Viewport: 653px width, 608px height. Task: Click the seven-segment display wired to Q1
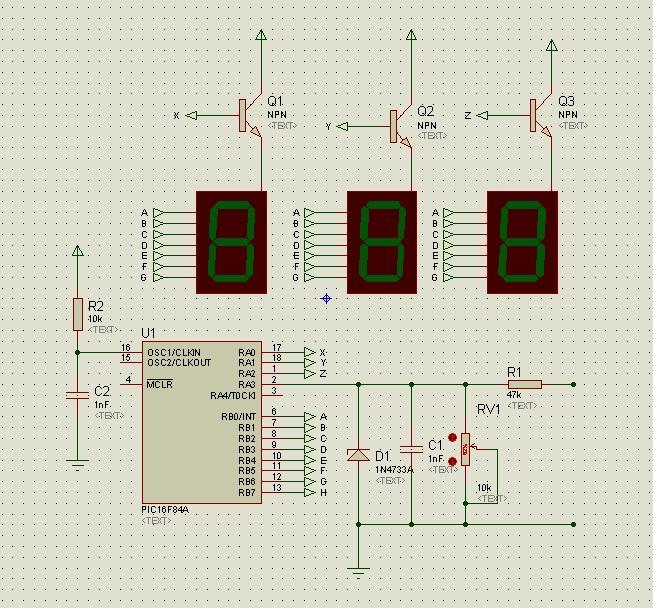point(231,242)
